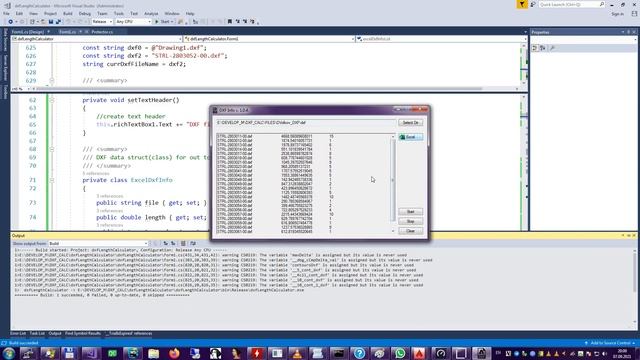Open the Build menu
The width and height of the screenshot is (640, 360).
click(x=68, y=13)
